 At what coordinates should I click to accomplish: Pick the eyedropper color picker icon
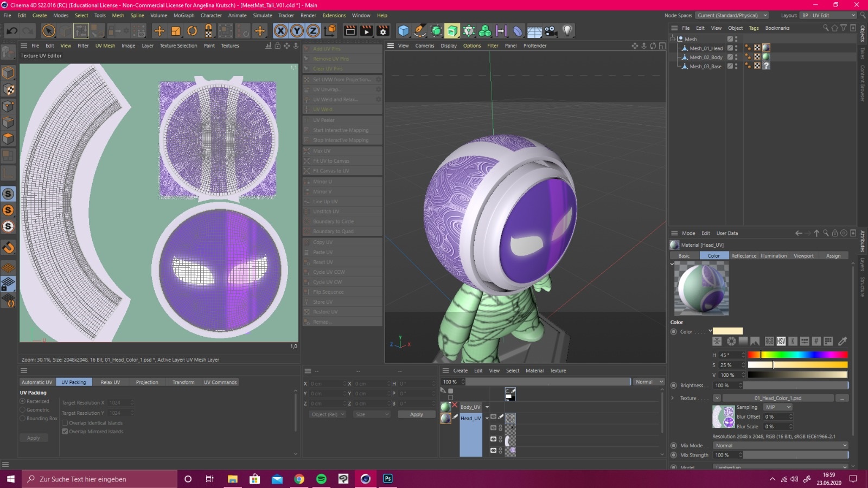coord(843,341)
